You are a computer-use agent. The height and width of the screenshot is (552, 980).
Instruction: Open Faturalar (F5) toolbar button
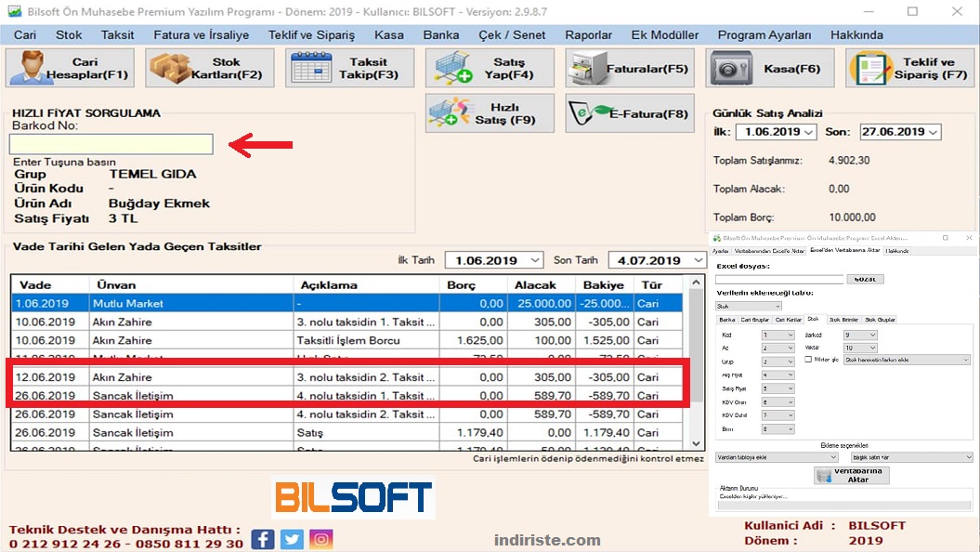(630, 68)
